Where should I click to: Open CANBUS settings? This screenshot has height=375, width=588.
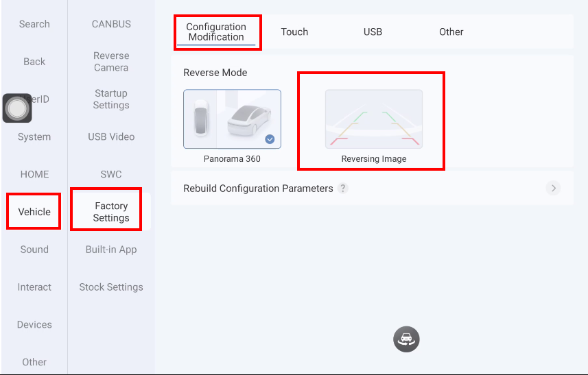pyautogui.click(x=111, y=24)
